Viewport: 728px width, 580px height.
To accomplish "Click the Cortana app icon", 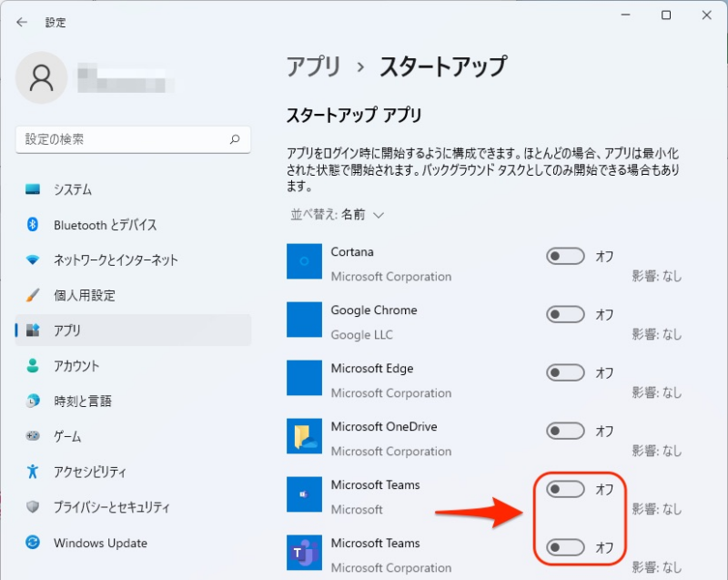I will tap(304, 261).
